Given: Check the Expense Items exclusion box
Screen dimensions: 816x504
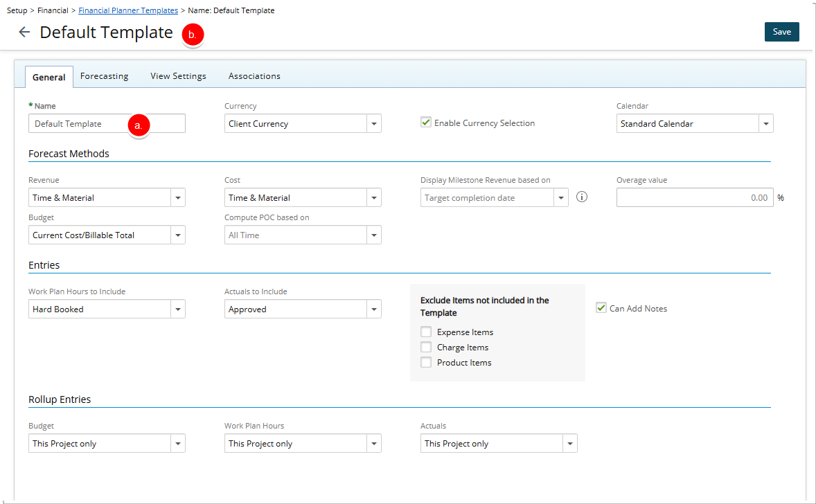Looking at the screenshot, I should tap(426, 332).
